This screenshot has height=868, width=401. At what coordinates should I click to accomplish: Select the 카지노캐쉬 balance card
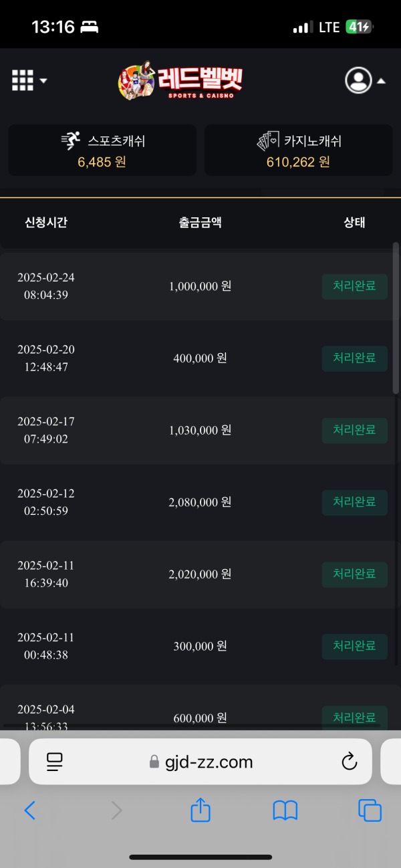pos(298,150)
